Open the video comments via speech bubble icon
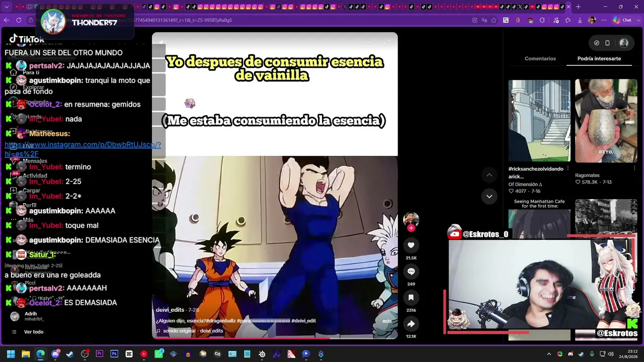This screenshot has width=644, height=362. point(411,271)
